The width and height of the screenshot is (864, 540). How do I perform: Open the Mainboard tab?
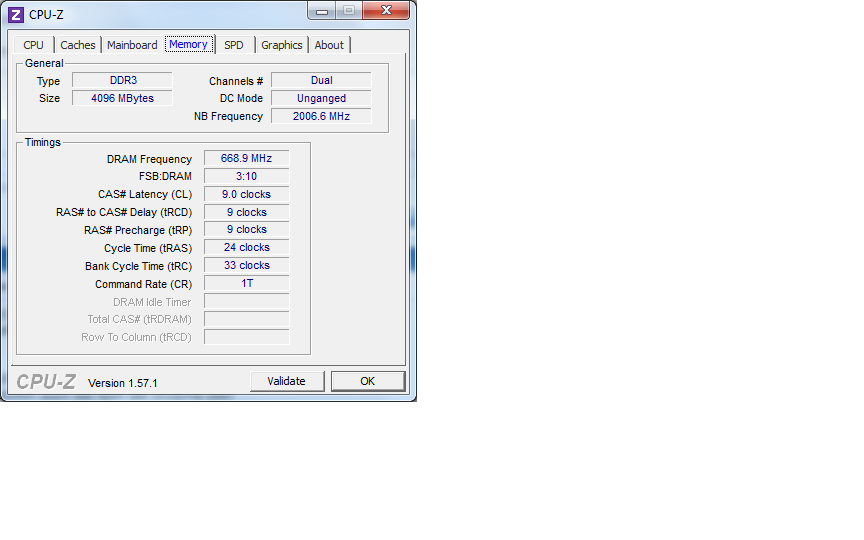click(x=132, y=45)
